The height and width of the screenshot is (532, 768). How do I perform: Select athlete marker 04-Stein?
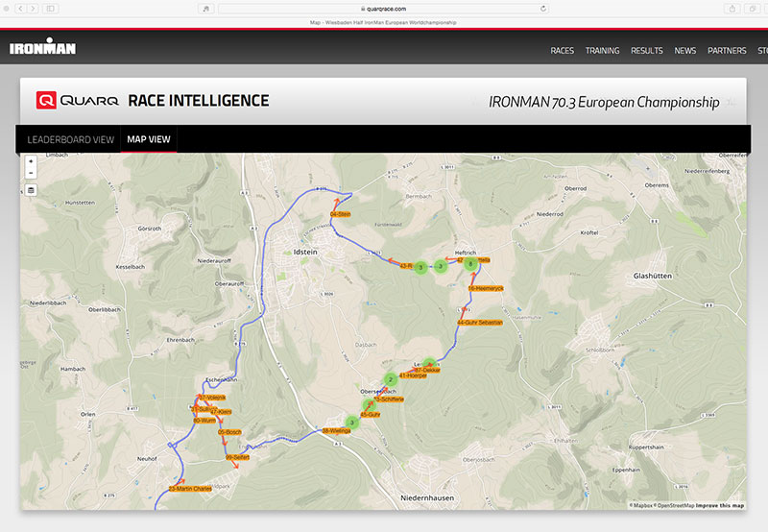tap(341, 214)
